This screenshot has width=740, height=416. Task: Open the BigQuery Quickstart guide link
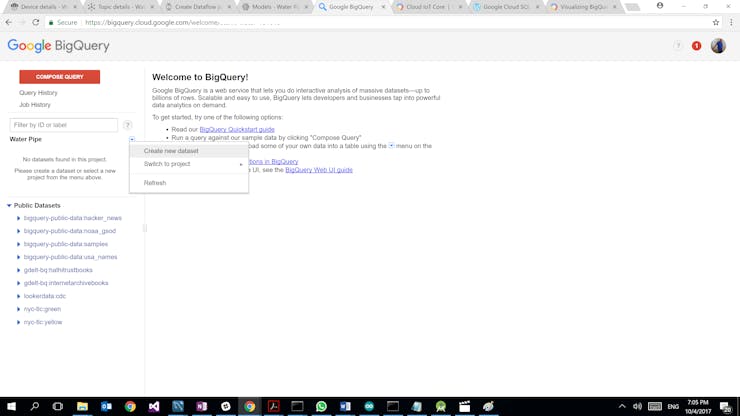(237, 129)
